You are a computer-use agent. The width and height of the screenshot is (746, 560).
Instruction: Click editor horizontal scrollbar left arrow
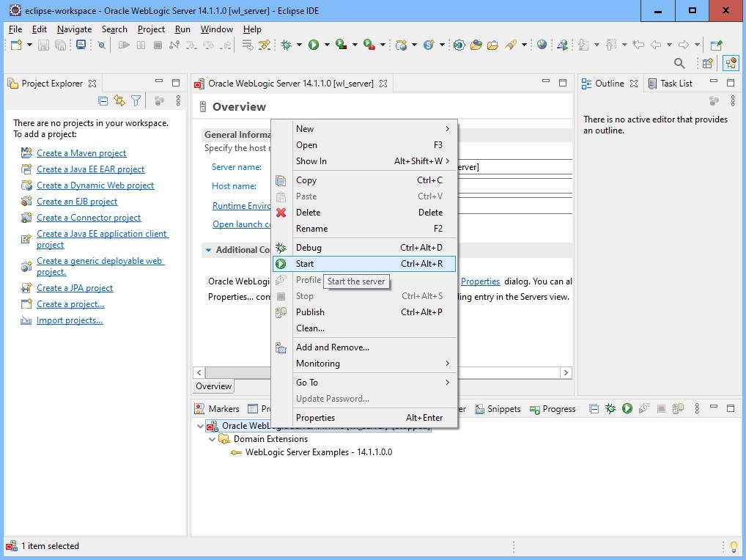click(x=199, y=373)
